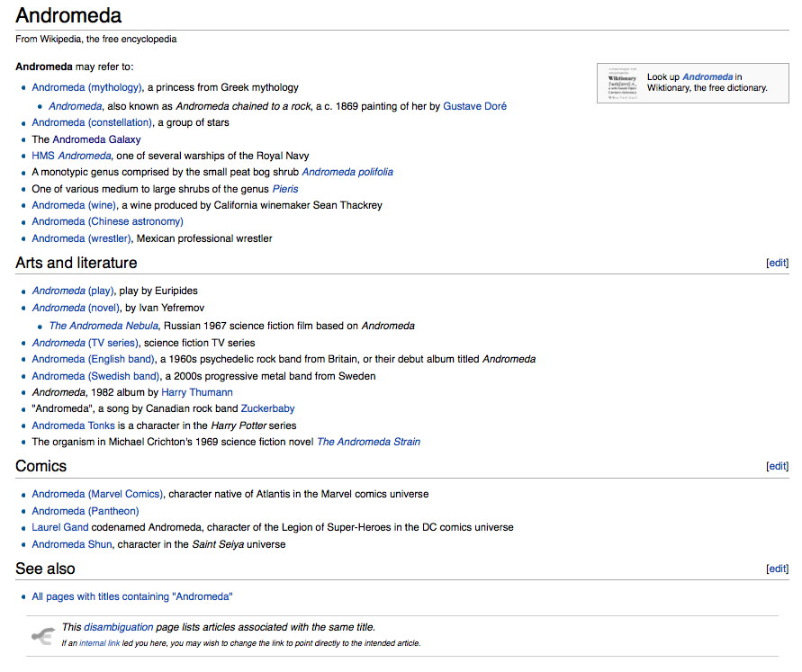
Task: Click the Wiktionary logo image
Action: (622, 83)
